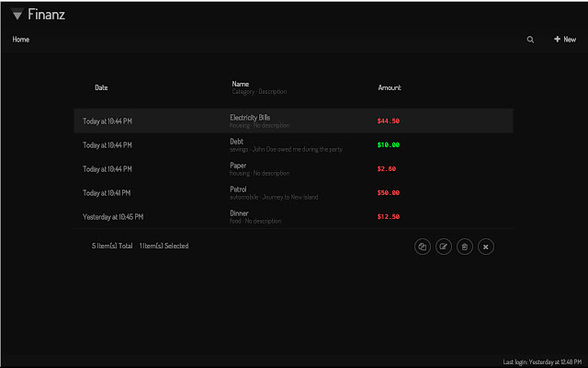Add a new entry with New button
The height and width of the screenshot is (368, 588).
click(x=565, y=39)
